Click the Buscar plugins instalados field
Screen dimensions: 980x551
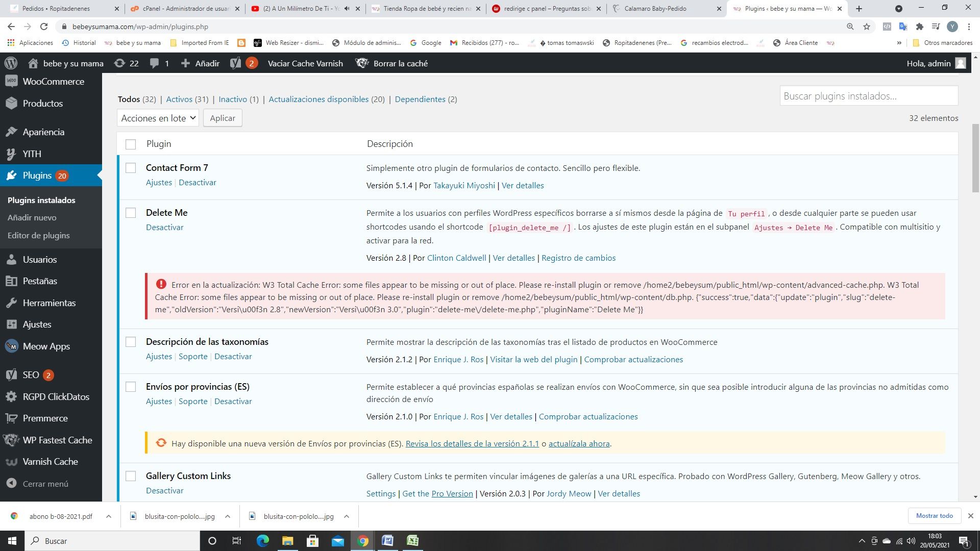point(869,96)
